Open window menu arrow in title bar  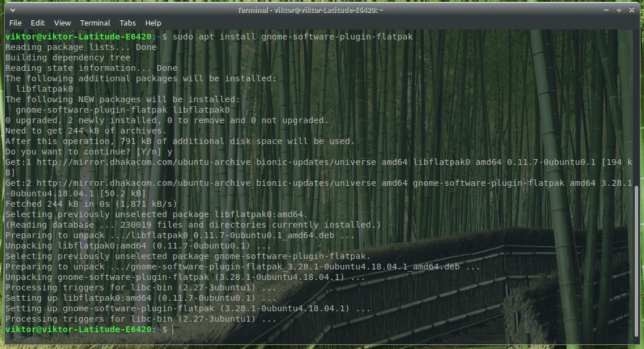[x=13, y=10]
